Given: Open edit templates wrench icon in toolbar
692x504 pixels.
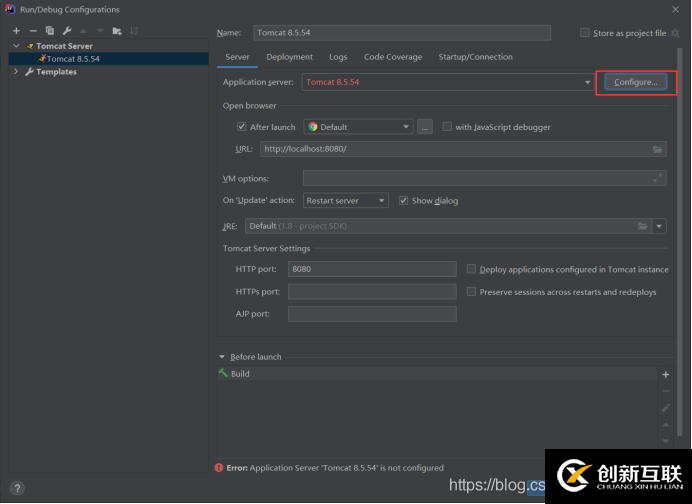Looking at the screenshot, I should click(67, 31).
